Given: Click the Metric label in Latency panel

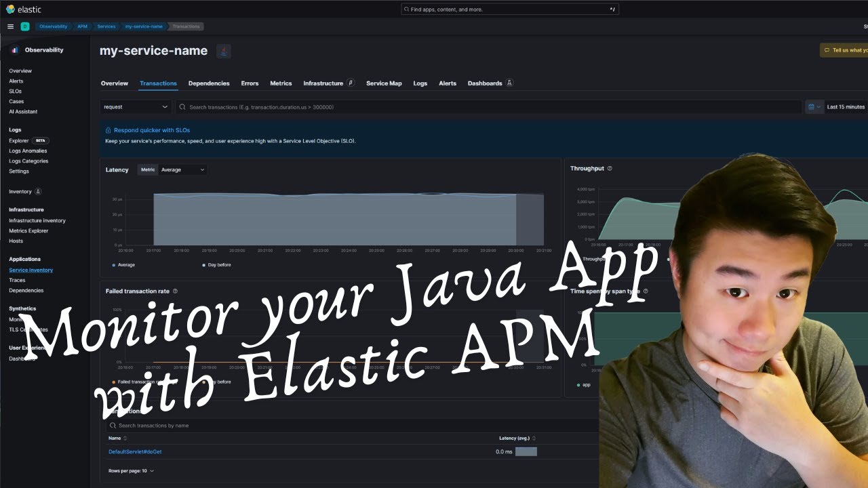Looking at the screenshot, I should 148,169.
